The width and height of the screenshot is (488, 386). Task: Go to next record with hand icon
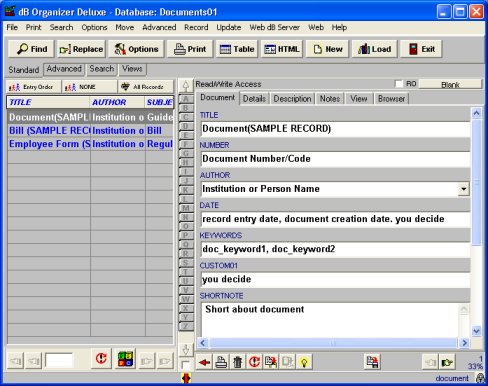coord(447,362)
